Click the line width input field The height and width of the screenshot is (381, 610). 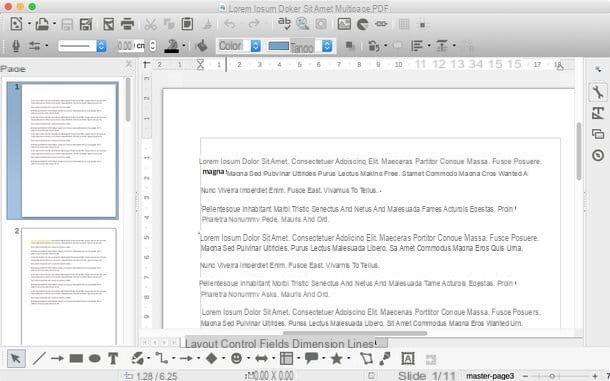click(131, 46)
